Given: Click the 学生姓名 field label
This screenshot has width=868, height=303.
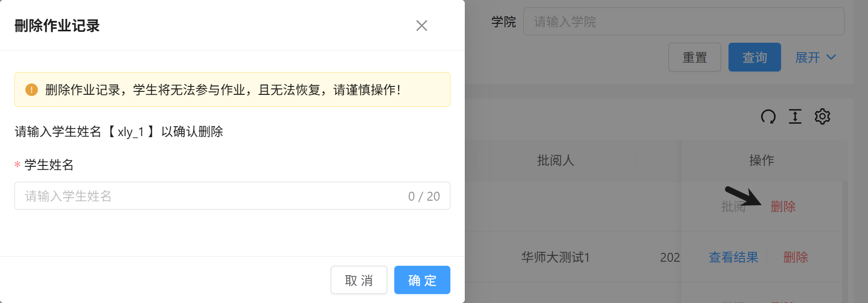Looking at the screenshot, I should [49, 165].
